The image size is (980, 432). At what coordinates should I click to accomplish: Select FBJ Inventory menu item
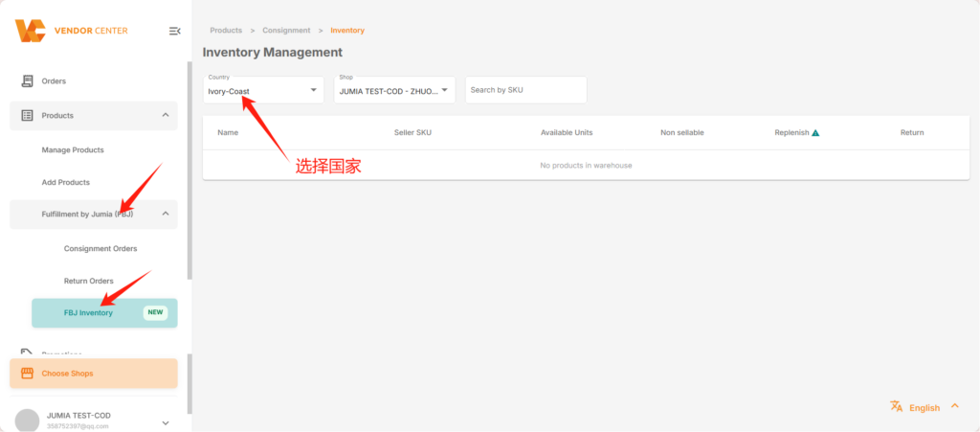[105, 312]
